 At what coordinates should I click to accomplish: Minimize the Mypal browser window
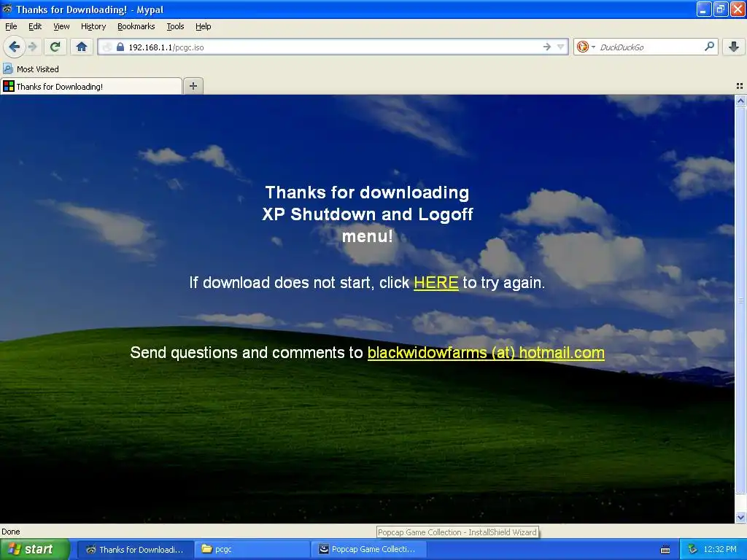coord(704,9)
